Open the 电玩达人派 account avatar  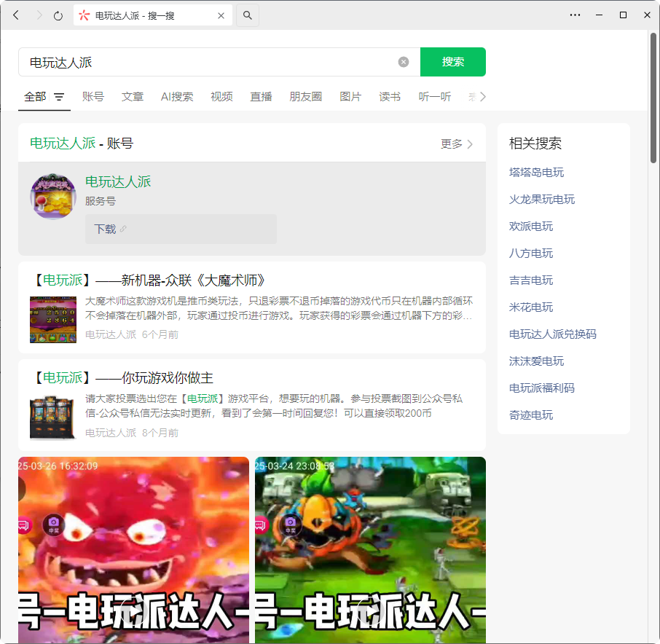53,197
